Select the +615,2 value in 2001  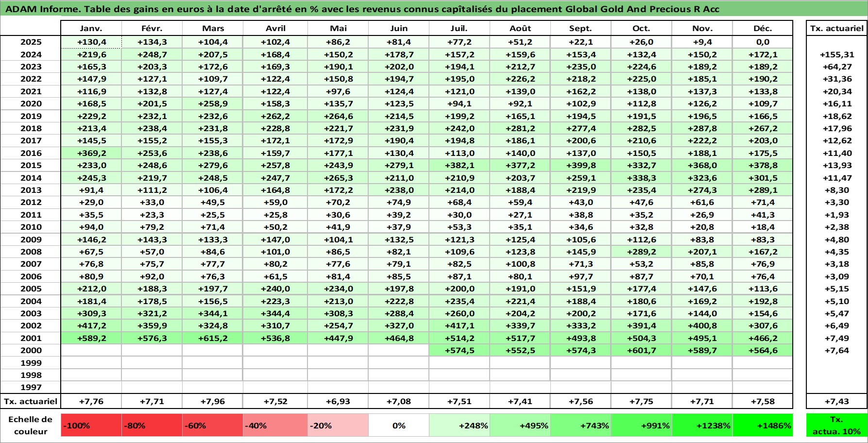[x=213, y=338]
